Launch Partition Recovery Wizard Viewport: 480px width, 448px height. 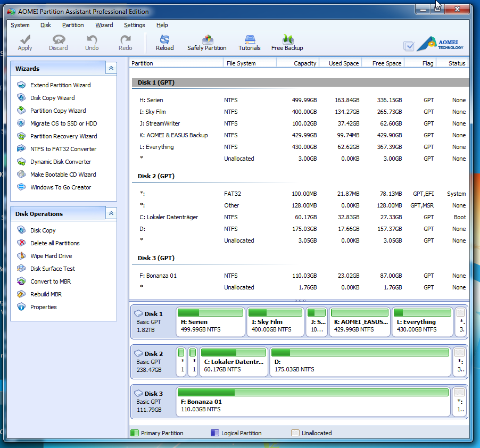tap(63, 136)
